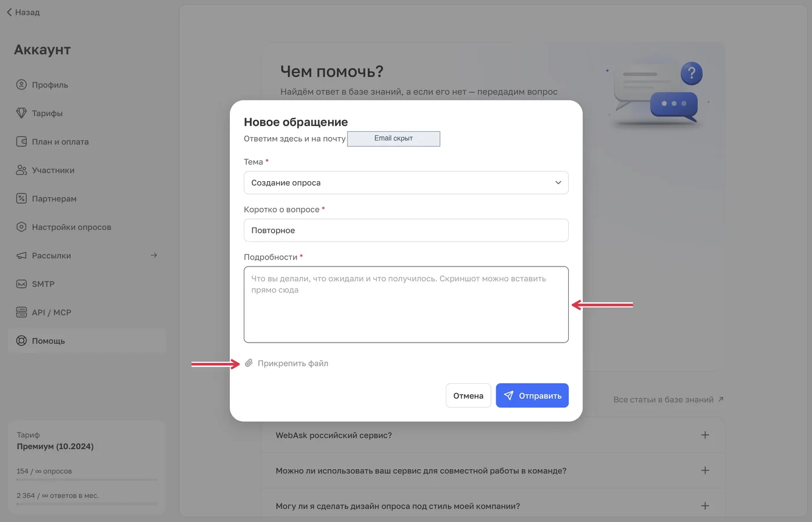Screen dimensions: 812x522
Task: Click the План и оплата wallet icon
Action: click(21, 142)
